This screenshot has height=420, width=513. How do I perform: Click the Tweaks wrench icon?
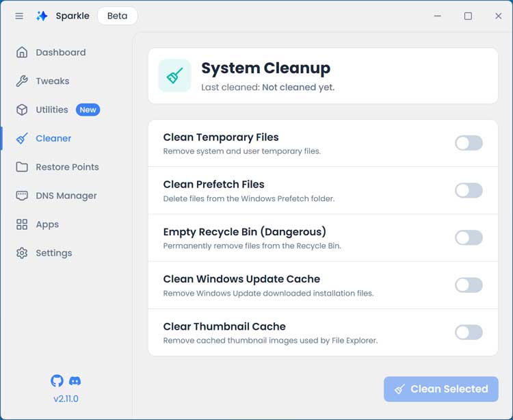22,81
